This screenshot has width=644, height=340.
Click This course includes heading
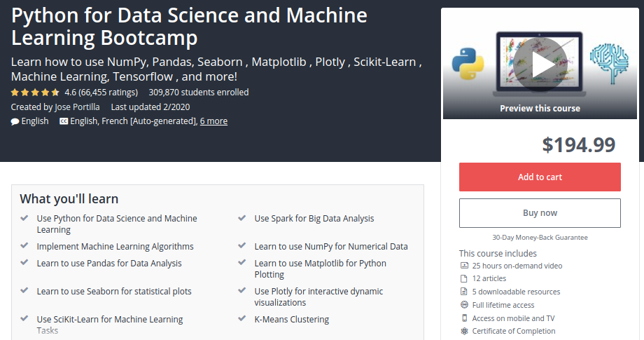498,253
